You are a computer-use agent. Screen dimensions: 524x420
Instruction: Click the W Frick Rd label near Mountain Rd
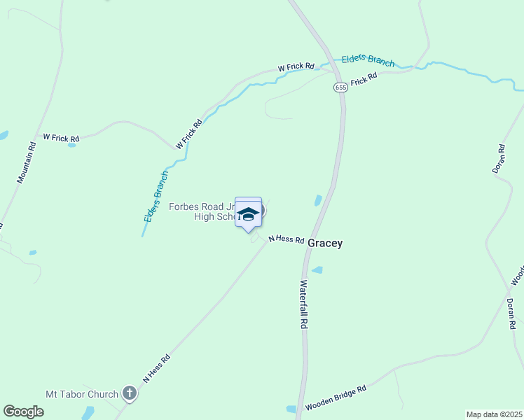click(x=61, y=138)
